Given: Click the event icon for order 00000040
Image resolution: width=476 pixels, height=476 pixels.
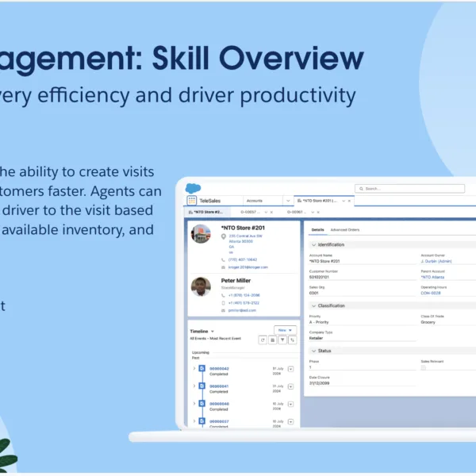Looking at the screenshot, I should 202,404.
